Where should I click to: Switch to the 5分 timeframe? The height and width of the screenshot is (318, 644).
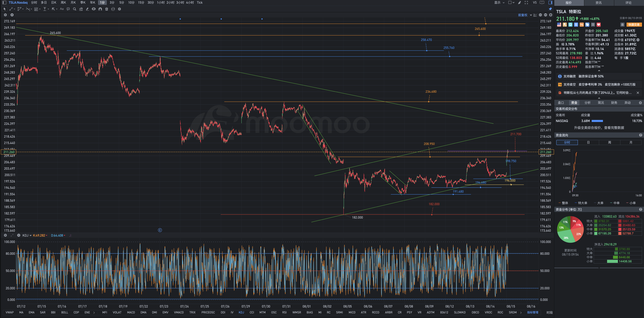click(122, 2)
